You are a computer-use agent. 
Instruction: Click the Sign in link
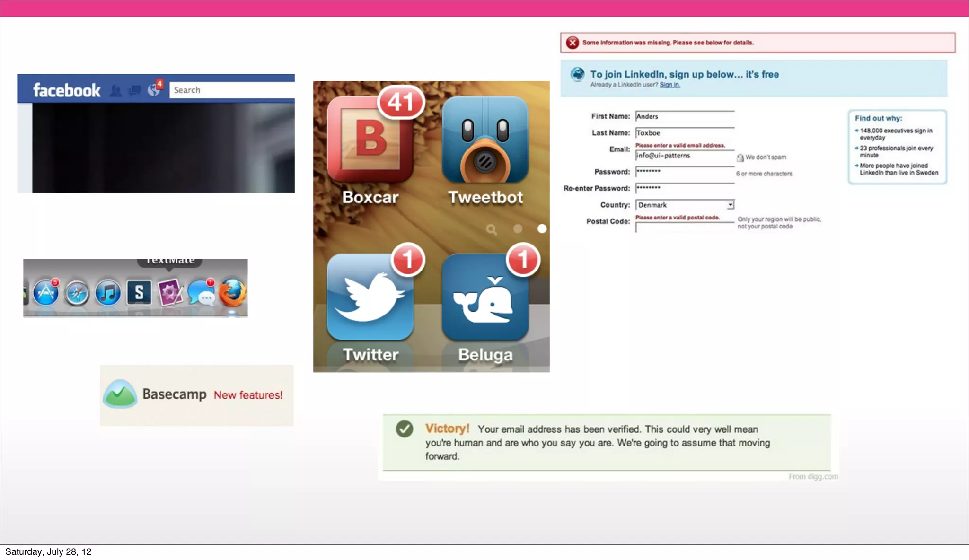click(669, 85)
